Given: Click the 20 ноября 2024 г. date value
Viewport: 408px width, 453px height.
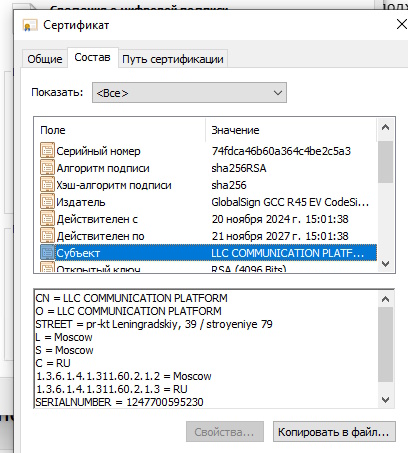Looking at the screenshot, I should pyautogui.click(x=280, y=219).
